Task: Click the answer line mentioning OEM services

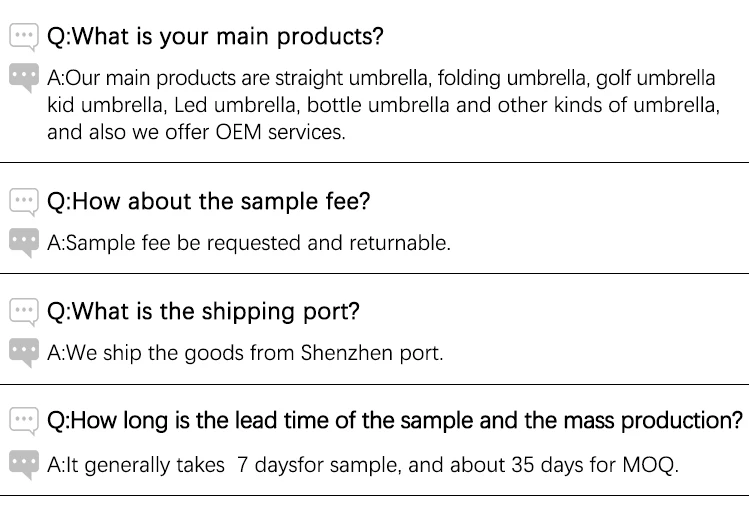Action: (x=196, y=132)
